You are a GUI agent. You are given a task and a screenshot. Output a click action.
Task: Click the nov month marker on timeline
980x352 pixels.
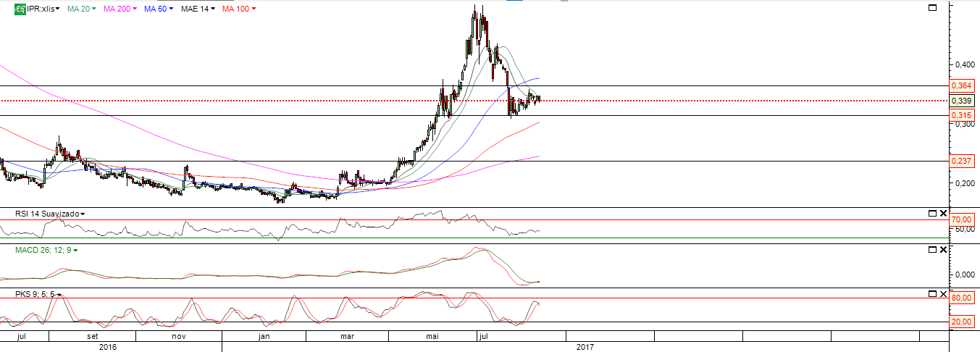tap(179, 337)
